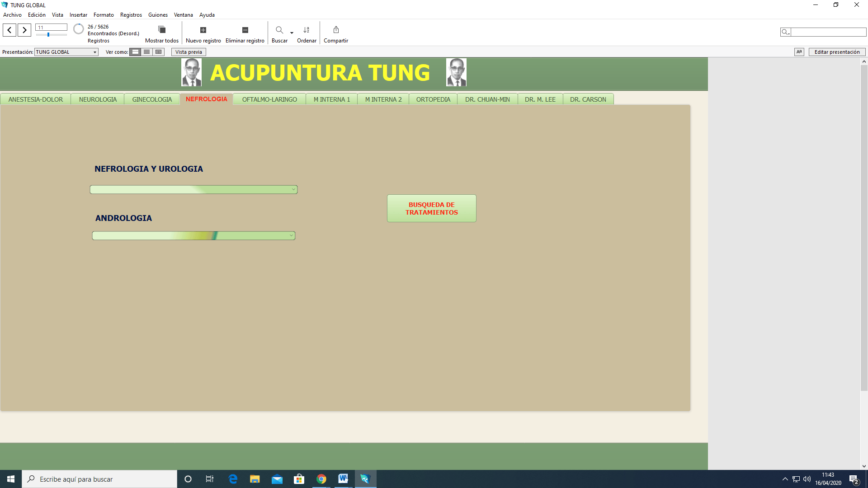The image size is (868, 488).
Task: Switch to list view mode
Action: coord(147,52)
